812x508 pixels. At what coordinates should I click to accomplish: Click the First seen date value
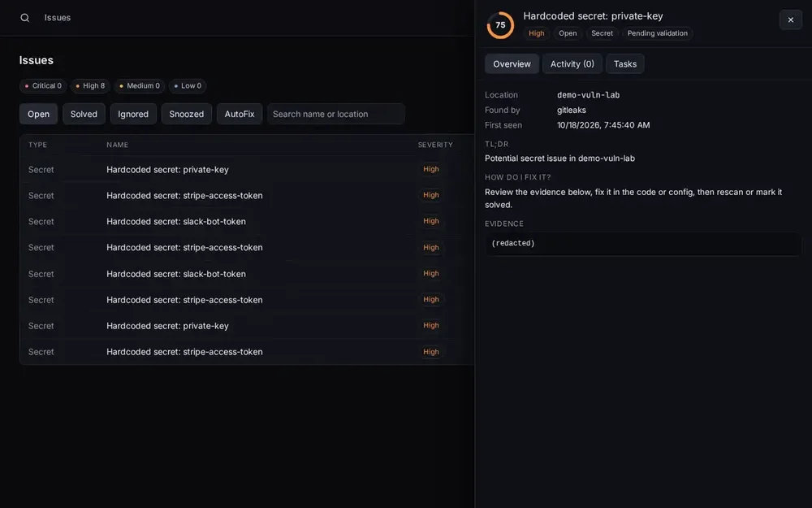603,125
